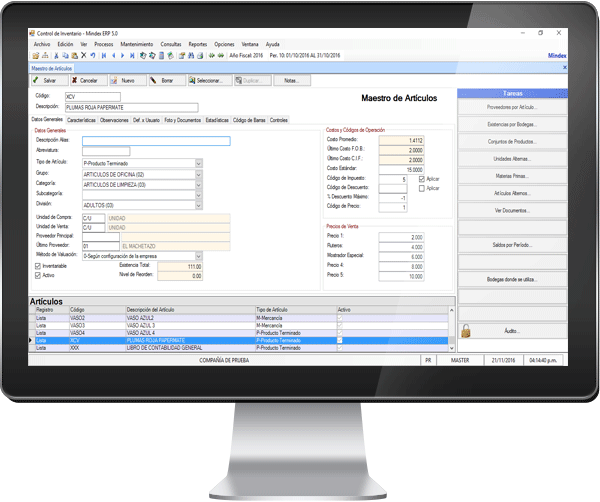The height and width of the screenshot is (502, 600).
Task: Click the open folder icon in the toolbar
Action: [x=36, y=56]
